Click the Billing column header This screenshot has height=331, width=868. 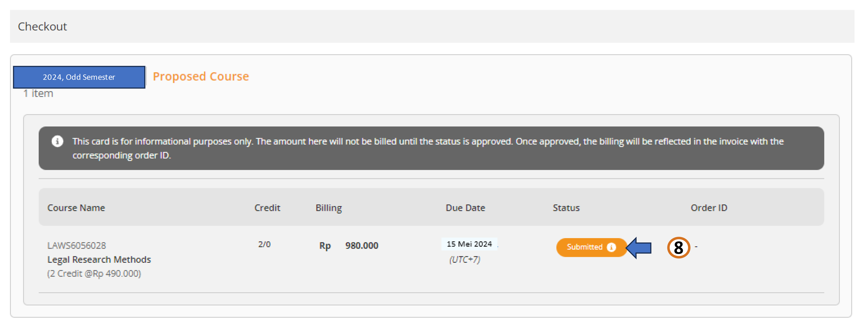pos(328,208)
